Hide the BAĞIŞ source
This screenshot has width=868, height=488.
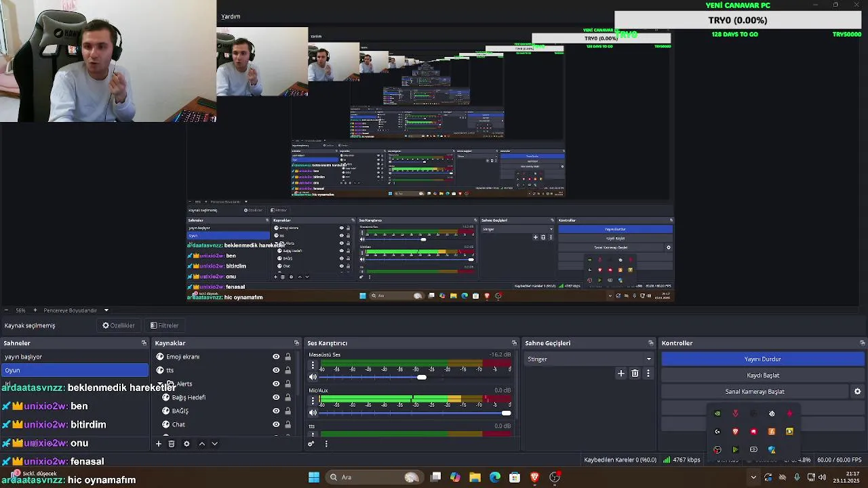point(276,411)
